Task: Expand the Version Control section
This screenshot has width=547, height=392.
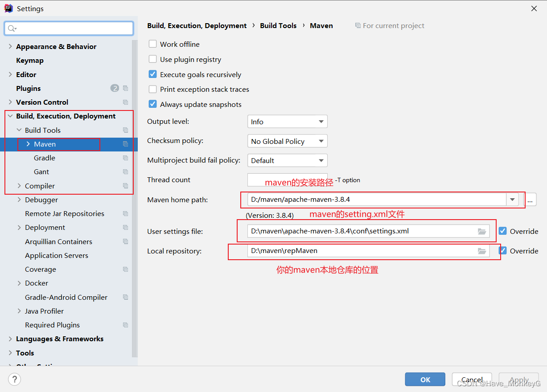Action: pos(10,102)
